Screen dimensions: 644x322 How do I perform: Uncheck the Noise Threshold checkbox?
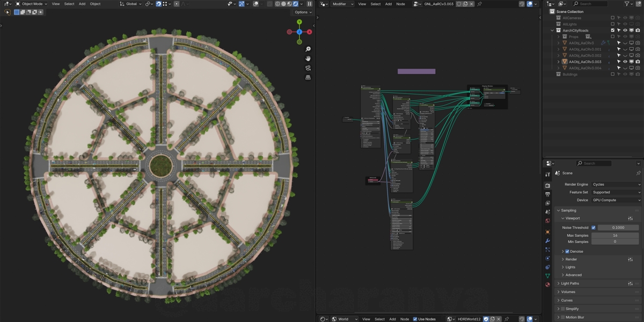point(594,228)
